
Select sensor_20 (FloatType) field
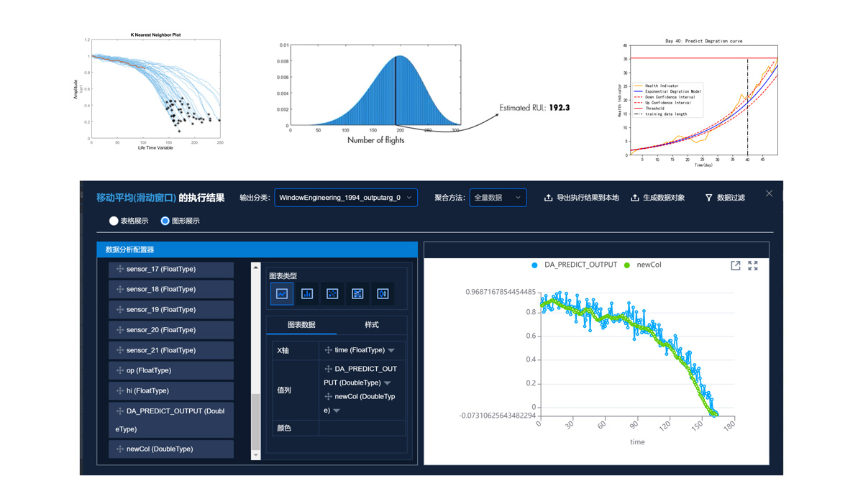pyautogui.click(x=171, y=330)
